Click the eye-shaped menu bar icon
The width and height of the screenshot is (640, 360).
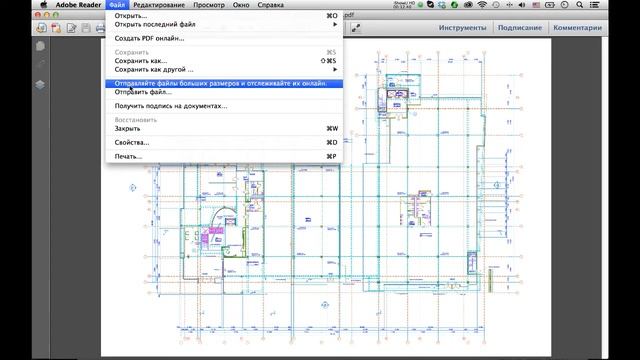coord(468,5)
